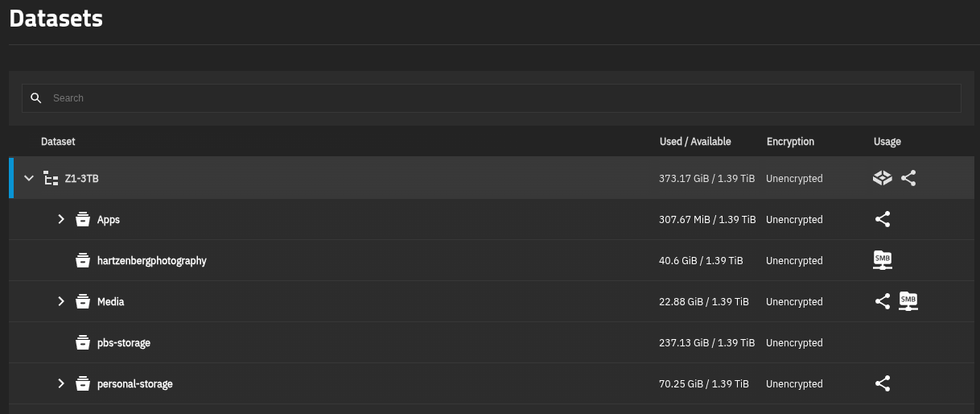
Task: Click the share icon on Z1-3TB row
Action: (x=908, y=179)
